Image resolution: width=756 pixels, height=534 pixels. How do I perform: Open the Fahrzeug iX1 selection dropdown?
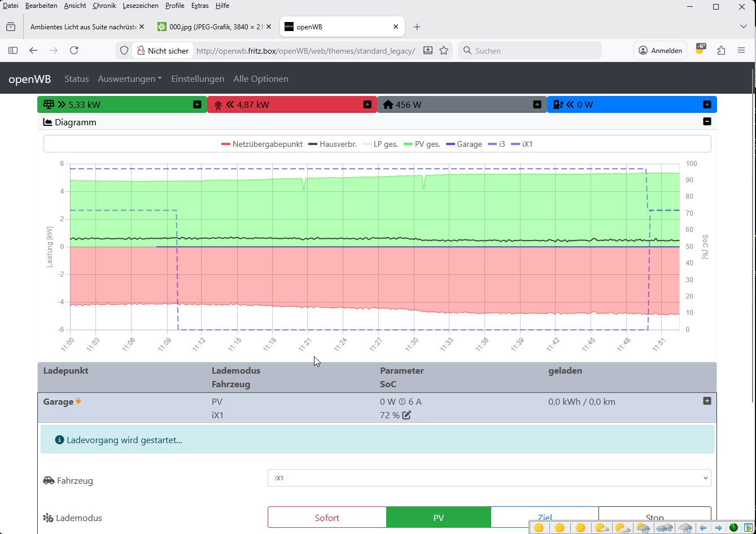click(x=489, y=478)
